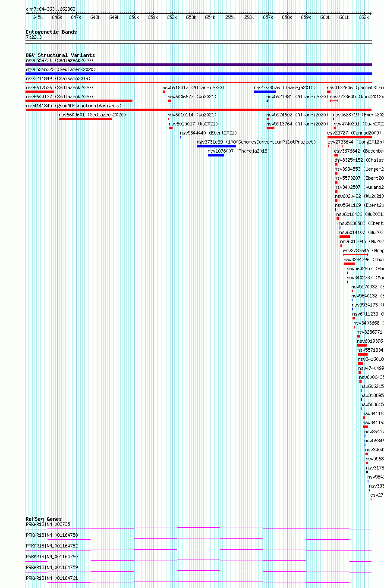Select nsv4132646 gnomAD variant label
The width and height of the screenshot is (384, 588).
click(x=355, y=88)
